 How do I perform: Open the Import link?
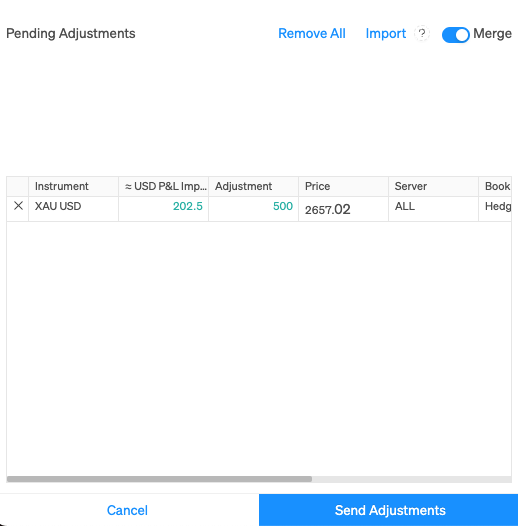(x=385, y=34)
